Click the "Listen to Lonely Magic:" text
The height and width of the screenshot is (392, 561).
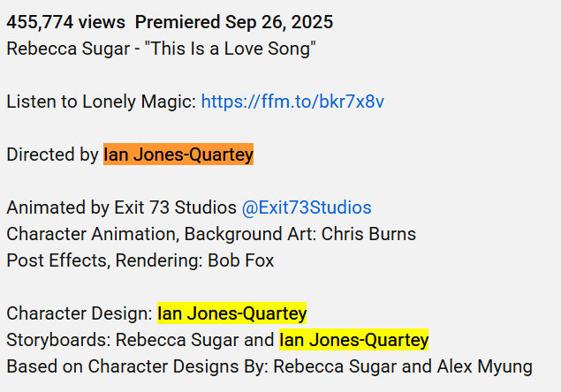[x=102, y=102]
